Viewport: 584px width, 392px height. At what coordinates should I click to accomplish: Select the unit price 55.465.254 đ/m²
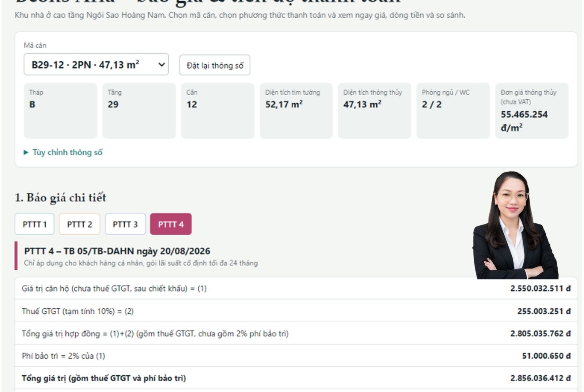click(524, 121)
